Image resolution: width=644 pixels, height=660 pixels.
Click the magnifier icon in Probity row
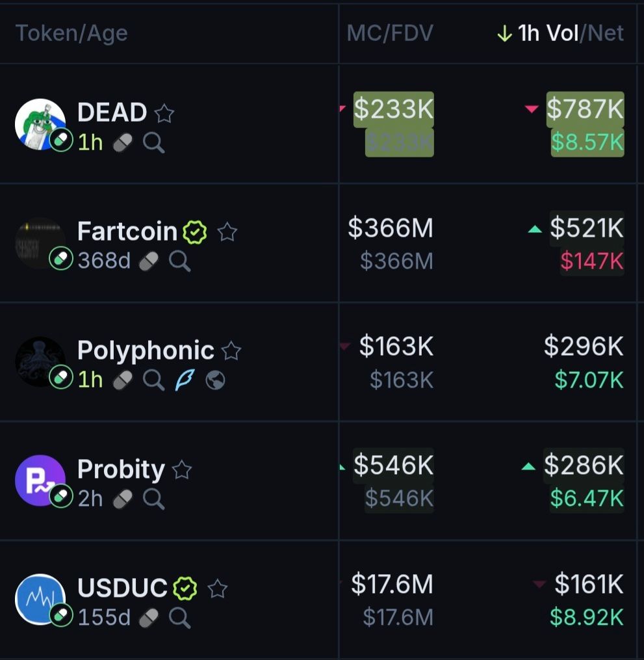pyautogui.click(x=153, y=499)
